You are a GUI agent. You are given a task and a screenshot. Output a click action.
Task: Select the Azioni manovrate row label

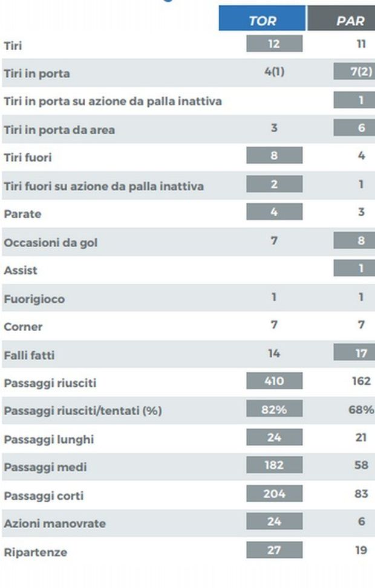55,523
